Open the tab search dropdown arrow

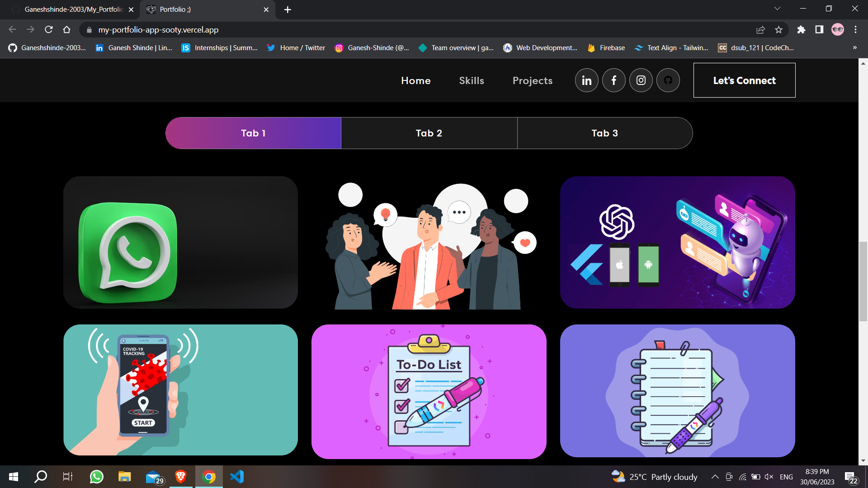pos(777,8)
